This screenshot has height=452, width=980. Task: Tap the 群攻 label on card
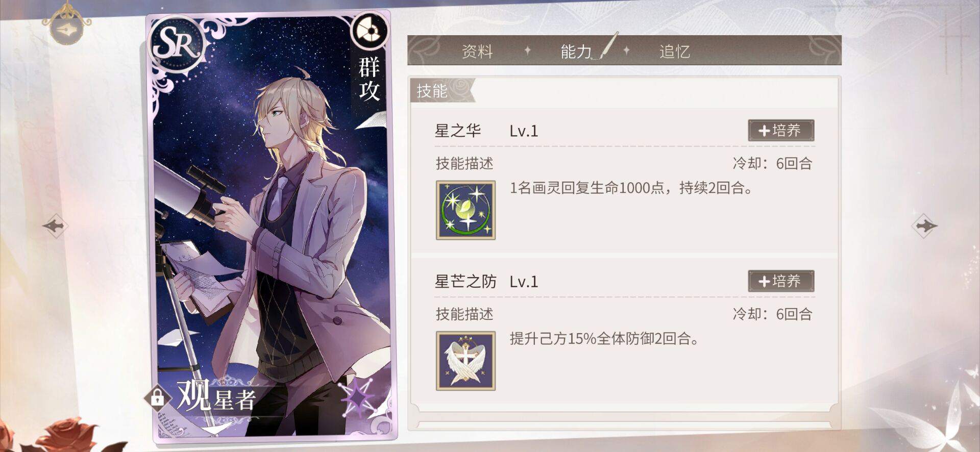pyautogui.click(x=369, y=79)
